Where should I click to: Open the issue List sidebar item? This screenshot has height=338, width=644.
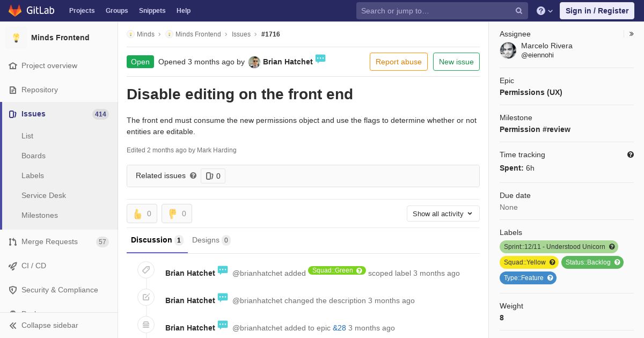coord(27,136)
